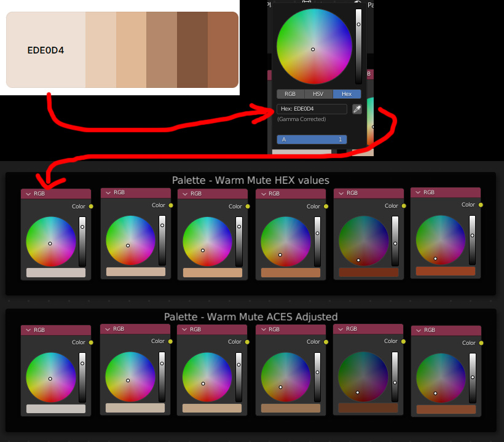Viewport: 504px width, 442px height.
Task: Click Color output socket of third HEX values node
Action: [248, 207]
